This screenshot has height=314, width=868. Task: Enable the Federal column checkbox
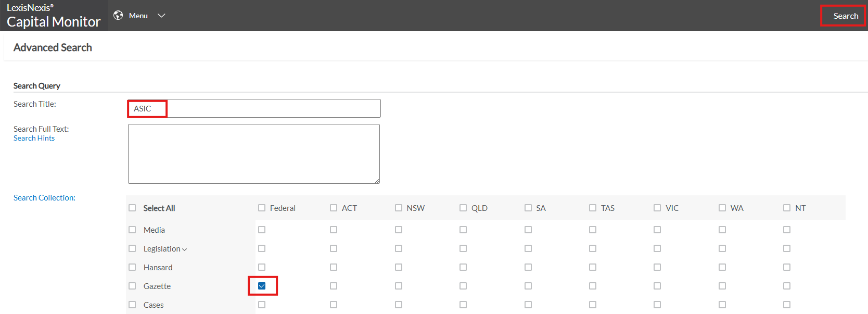(262, 208)
